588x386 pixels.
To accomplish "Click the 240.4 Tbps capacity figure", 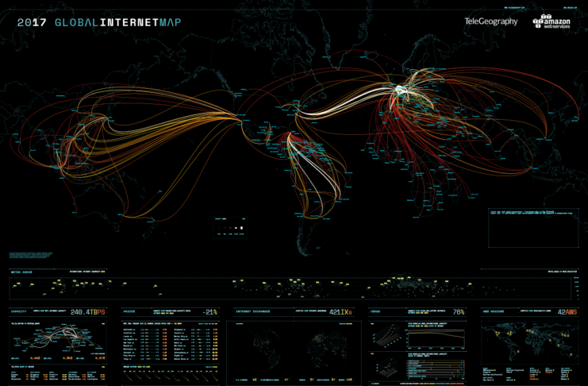I will tap(87, 312).
